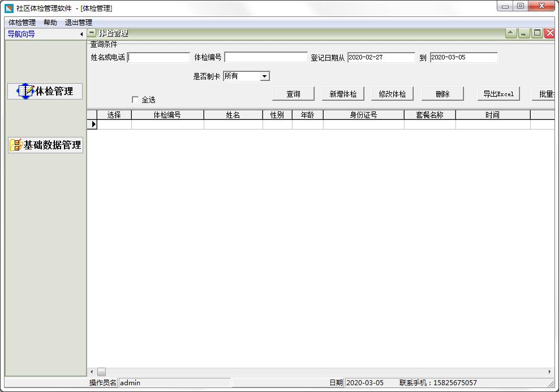The height and width of the screenshot is (392, 559).
Task: Click the 删除 button
Action: coord(442,94)
